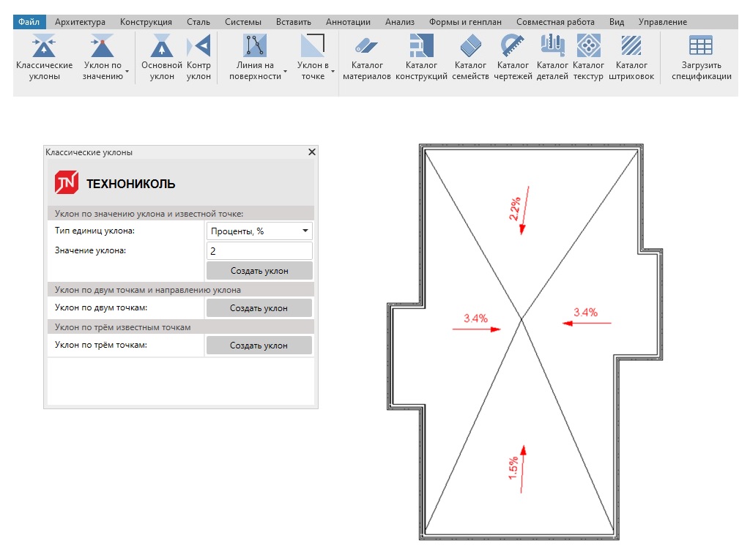Click Создать уклон for Уклон по трём точкам

259,346
